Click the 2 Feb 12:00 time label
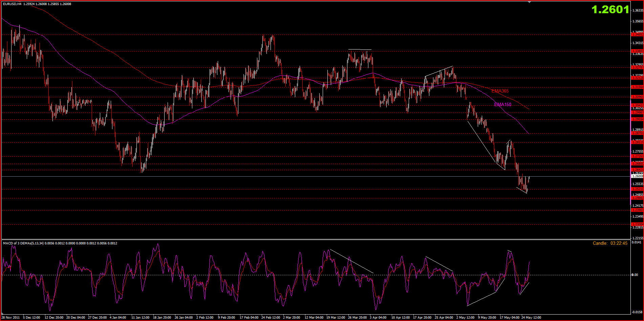644x321 pixels. (x=205, y=318)
